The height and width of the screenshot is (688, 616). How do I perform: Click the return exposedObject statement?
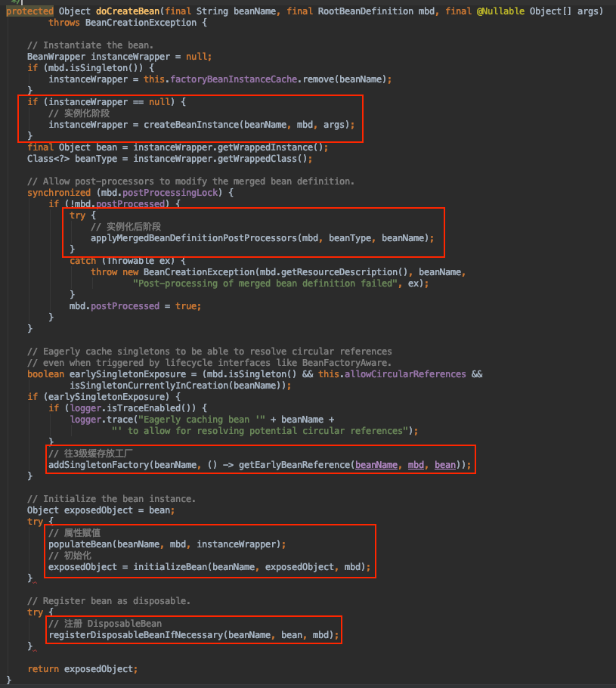point(83,669)
